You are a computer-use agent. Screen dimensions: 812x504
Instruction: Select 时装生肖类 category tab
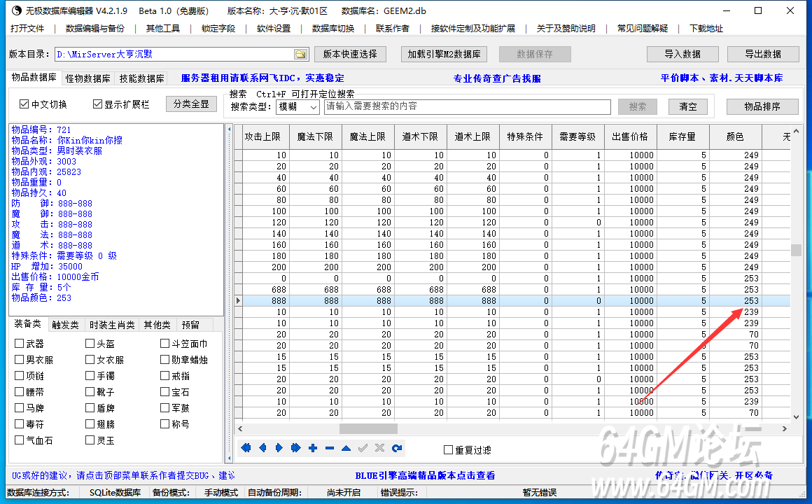point(112,325)
